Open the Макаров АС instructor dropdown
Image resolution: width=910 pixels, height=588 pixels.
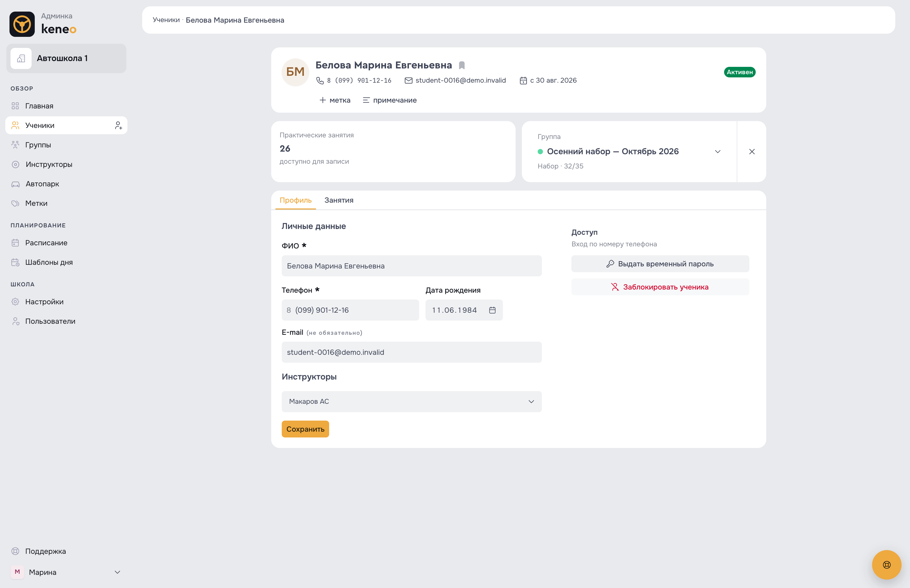point(412,401)
